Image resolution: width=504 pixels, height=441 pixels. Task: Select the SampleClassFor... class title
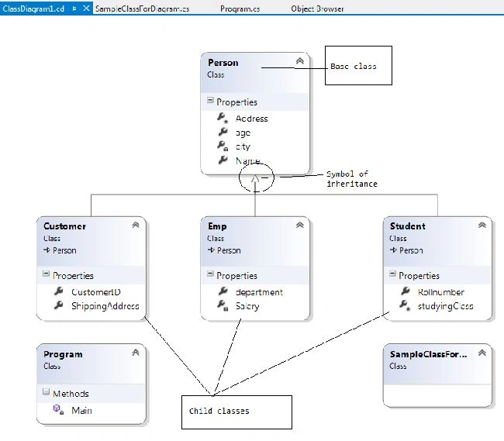coord(428,354)
